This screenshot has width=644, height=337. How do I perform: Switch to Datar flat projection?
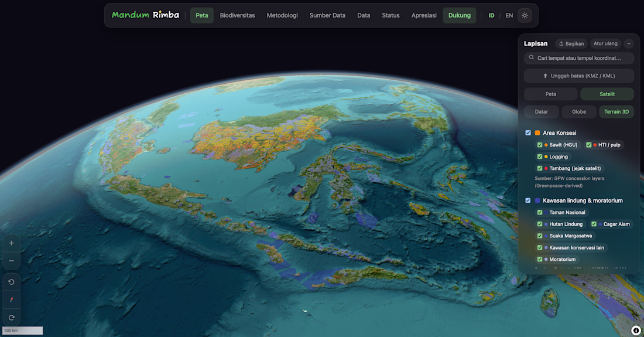coord(542,112)
